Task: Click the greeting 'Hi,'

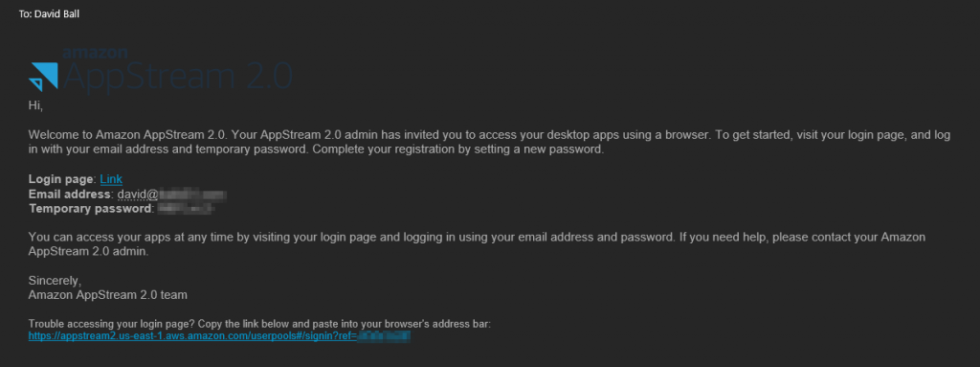Action: pos(35,105)
